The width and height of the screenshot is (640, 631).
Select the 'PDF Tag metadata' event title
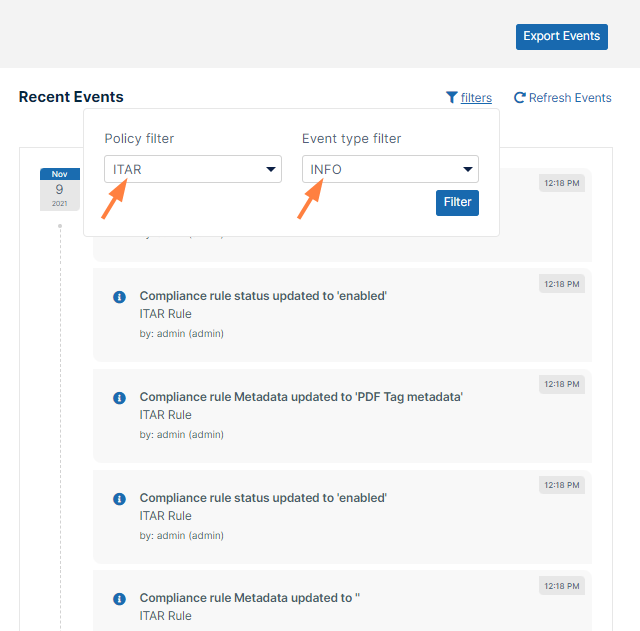coord(300,397)
